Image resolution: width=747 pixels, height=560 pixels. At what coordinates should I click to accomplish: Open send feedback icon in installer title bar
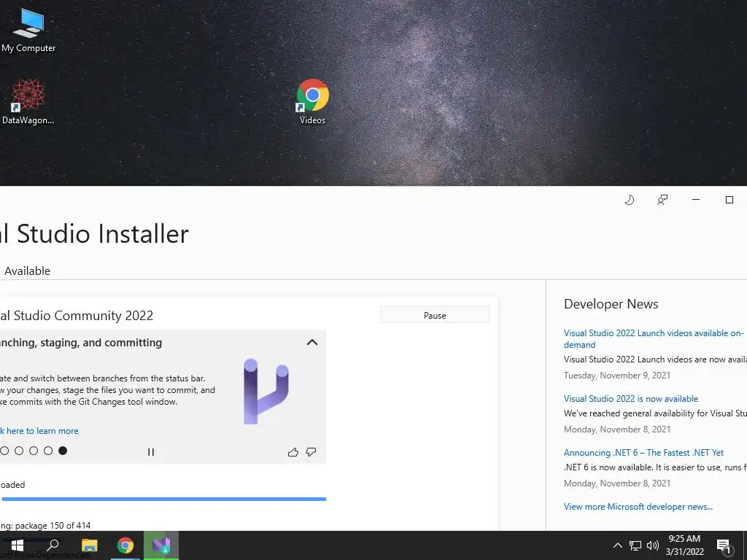(662, 200)
